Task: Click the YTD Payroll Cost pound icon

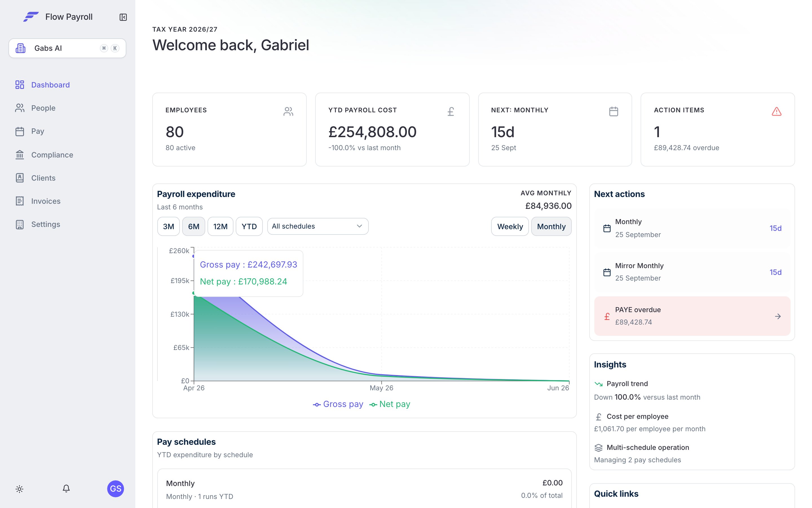Action: pos(451,111)
